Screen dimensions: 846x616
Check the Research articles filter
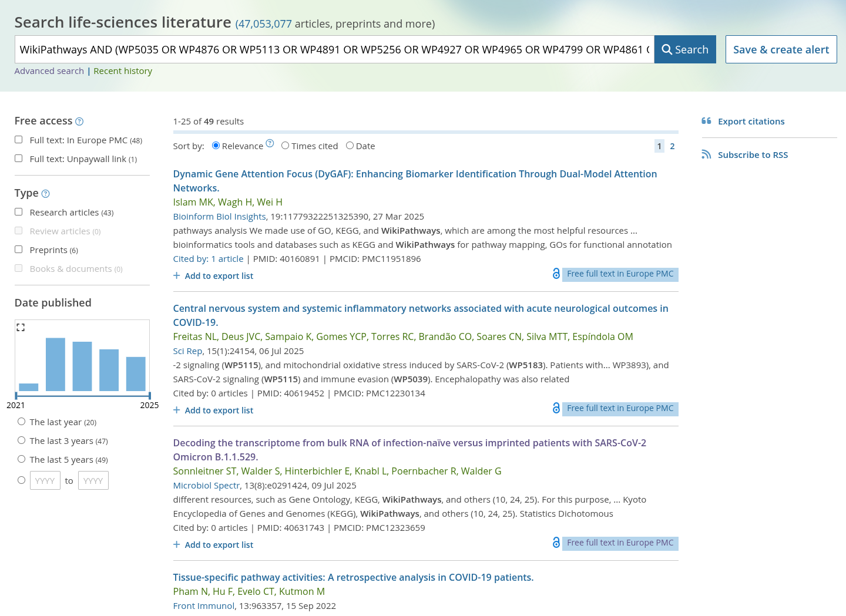pyautogui.click(x=19, y=212)
